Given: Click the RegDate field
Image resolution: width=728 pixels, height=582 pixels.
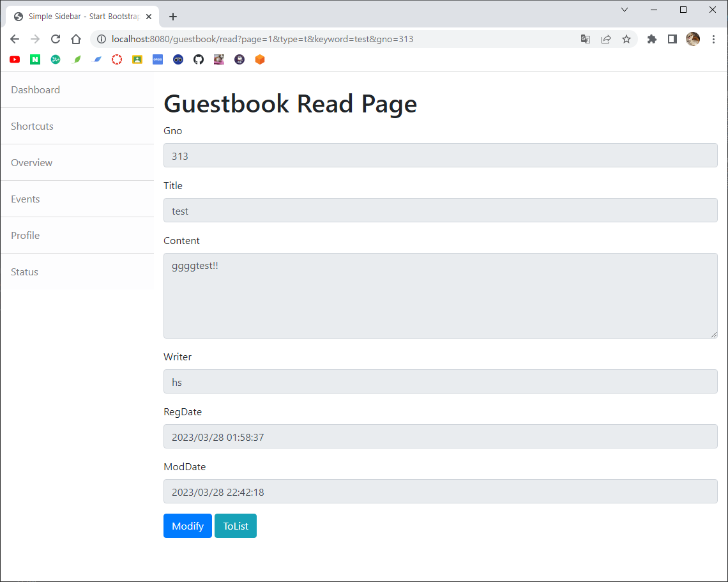Looking at the screenshot, I should [440, 436].
